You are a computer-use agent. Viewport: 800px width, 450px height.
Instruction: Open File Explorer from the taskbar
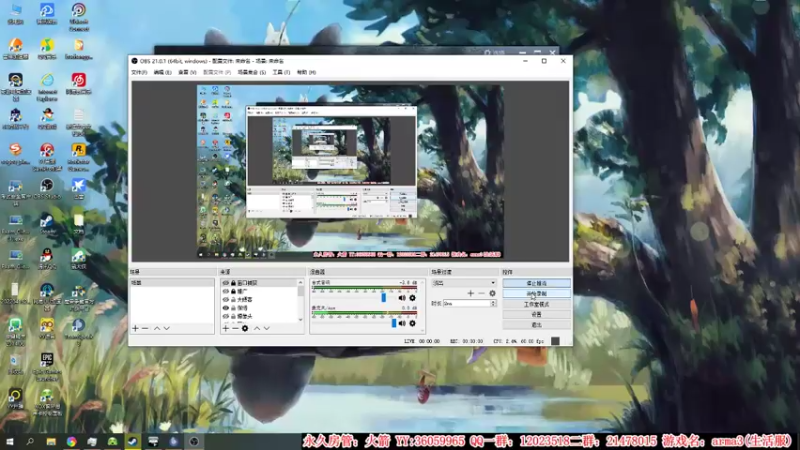pos(51,441)
